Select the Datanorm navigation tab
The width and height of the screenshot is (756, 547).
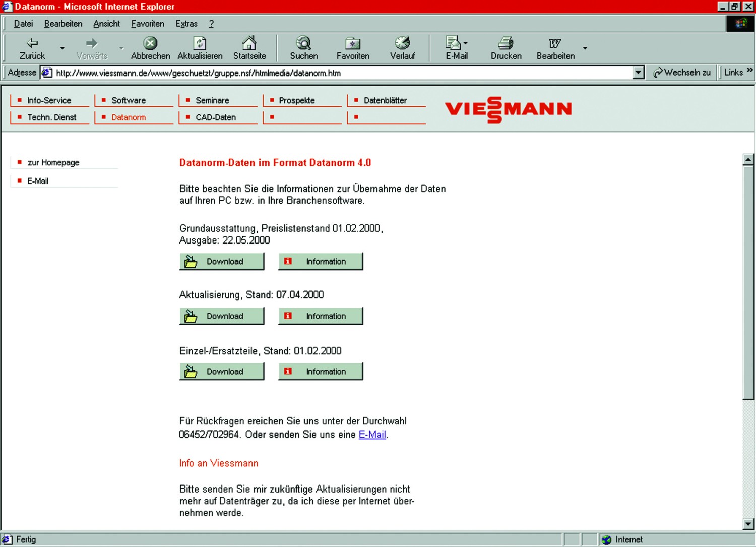(x=134, y=117)
